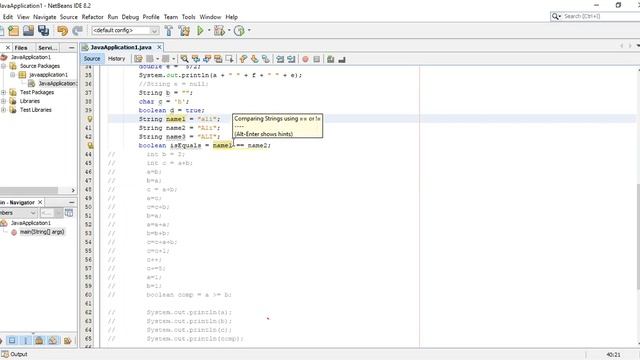The width and height of the screenshot is (640, 360).
Task: Expand the Test Libraries node
Action: [4, 110]
